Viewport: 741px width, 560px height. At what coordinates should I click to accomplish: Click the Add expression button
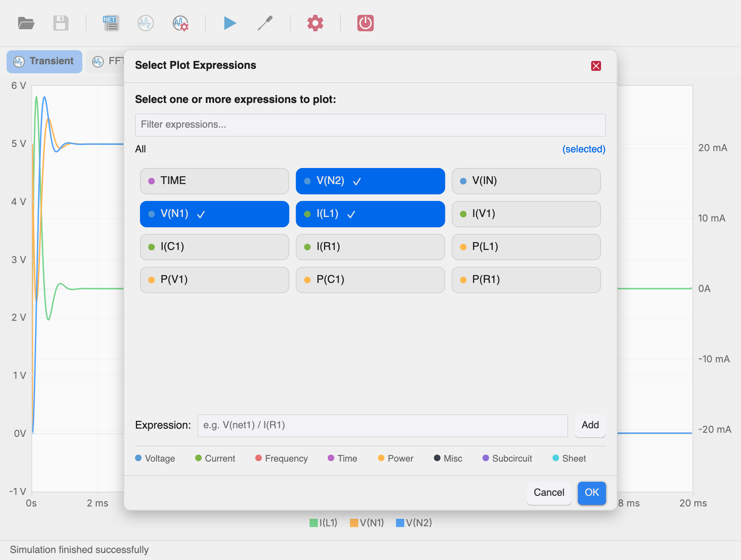click(590, 425)
